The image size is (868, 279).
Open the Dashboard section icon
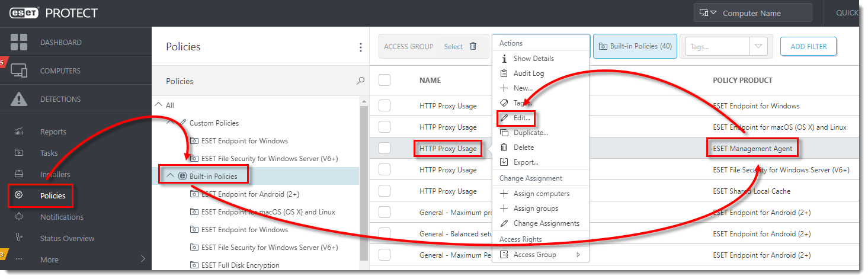(19, 43)
